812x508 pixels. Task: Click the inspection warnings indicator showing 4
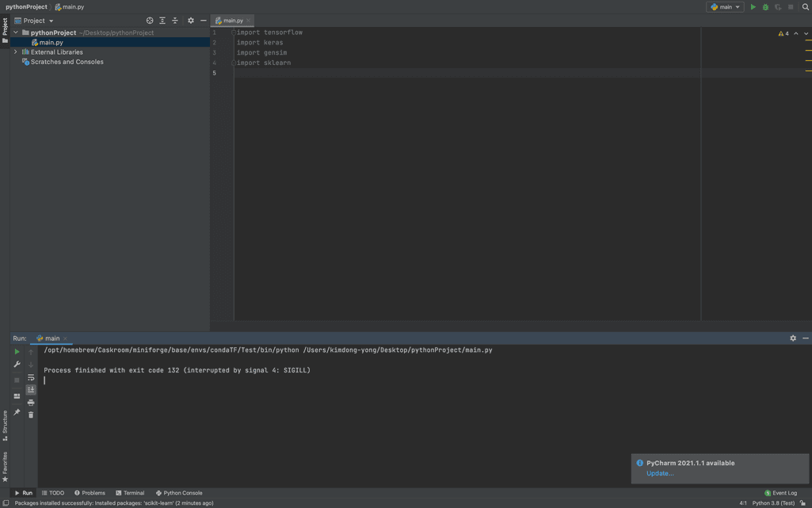click(x=783, y=33)
